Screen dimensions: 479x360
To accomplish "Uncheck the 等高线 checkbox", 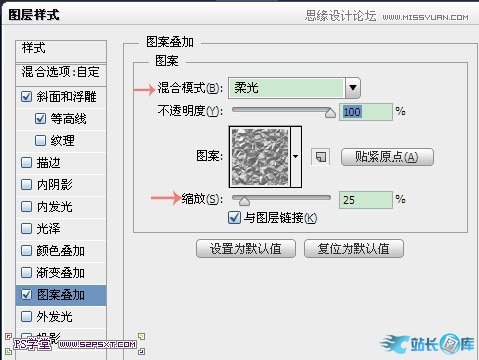I will (40, 119).
